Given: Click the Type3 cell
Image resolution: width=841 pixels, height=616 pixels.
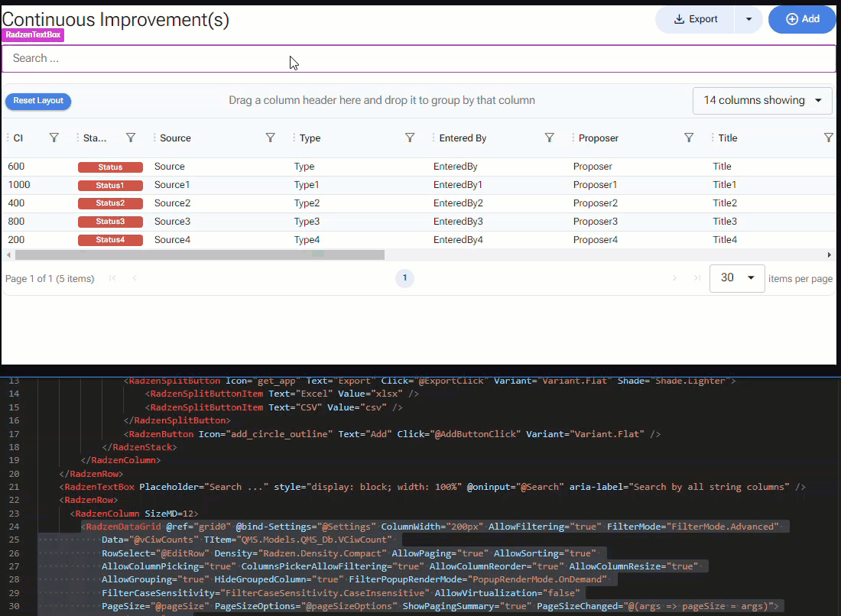Looking at the screenshot, I should pyautogui.click(x=307, y=222).
